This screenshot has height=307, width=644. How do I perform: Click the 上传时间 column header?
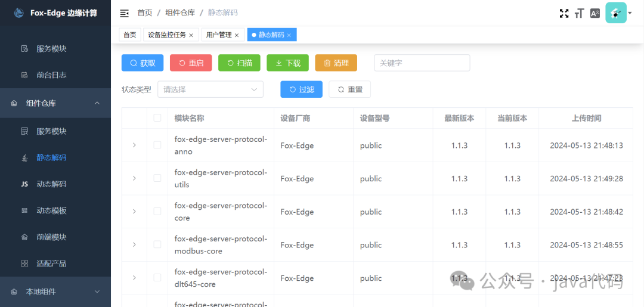coord(587,118)
